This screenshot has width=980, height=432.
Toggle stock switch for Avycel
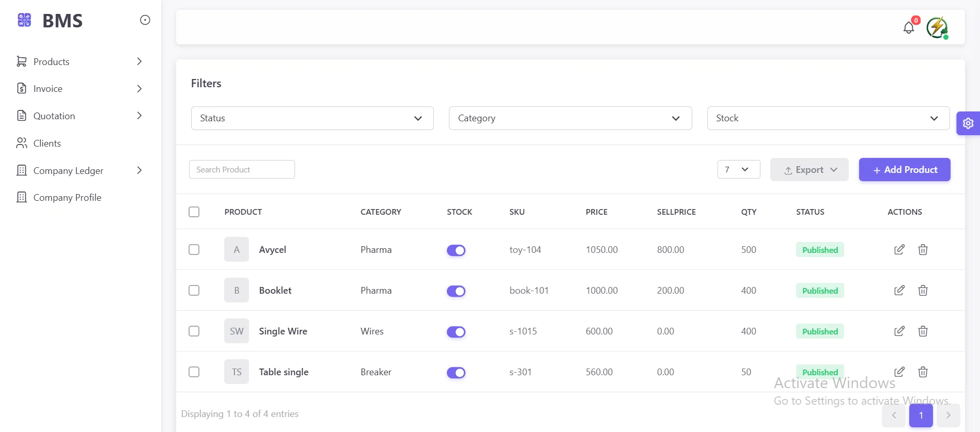tap(456, 250)
